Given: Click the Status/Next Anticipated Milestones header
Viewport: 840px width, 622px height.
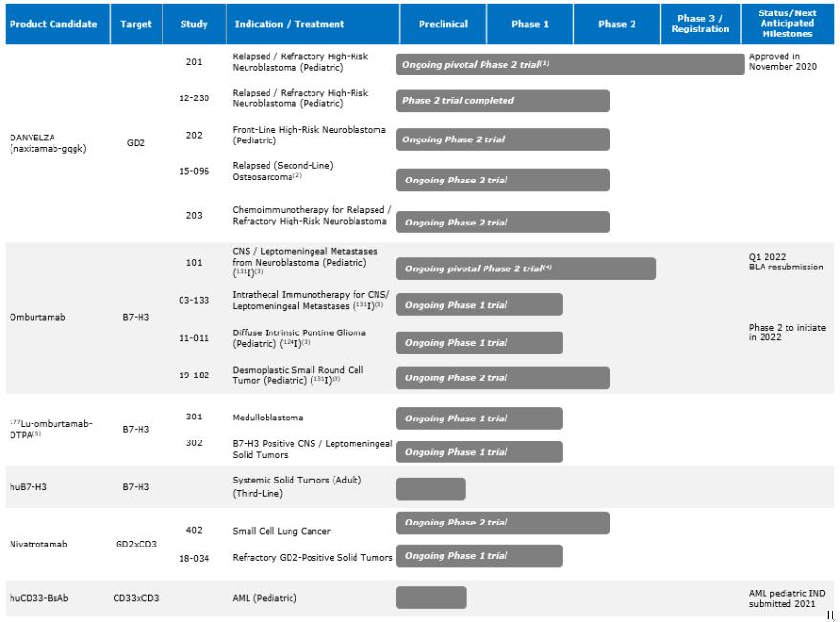Looking at the screenshot, I should 787,24.
